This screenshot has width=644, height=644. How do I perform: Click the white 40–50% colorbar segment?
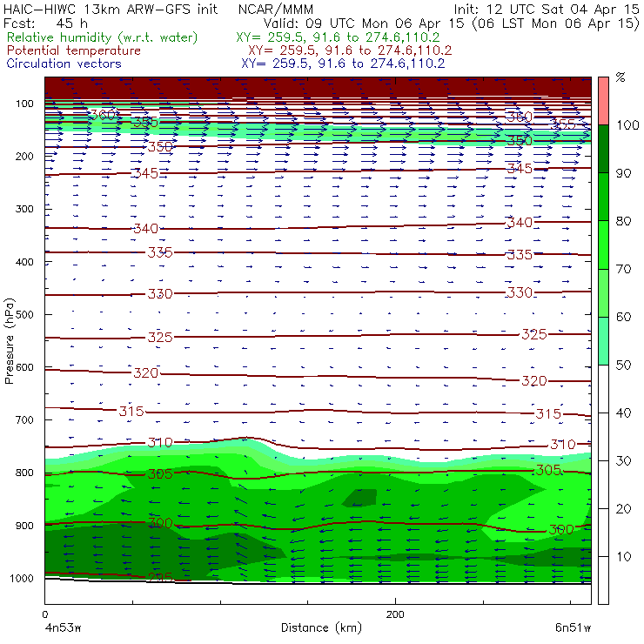pyautogui.click(x=603, y=388)
